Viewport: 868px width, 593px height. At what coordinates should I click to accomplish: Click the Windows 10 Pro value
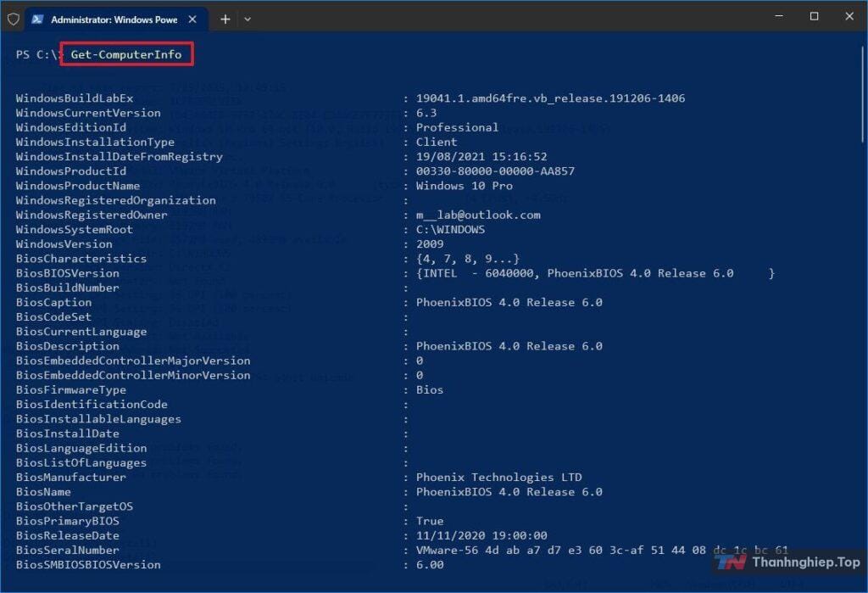[465, 186]
